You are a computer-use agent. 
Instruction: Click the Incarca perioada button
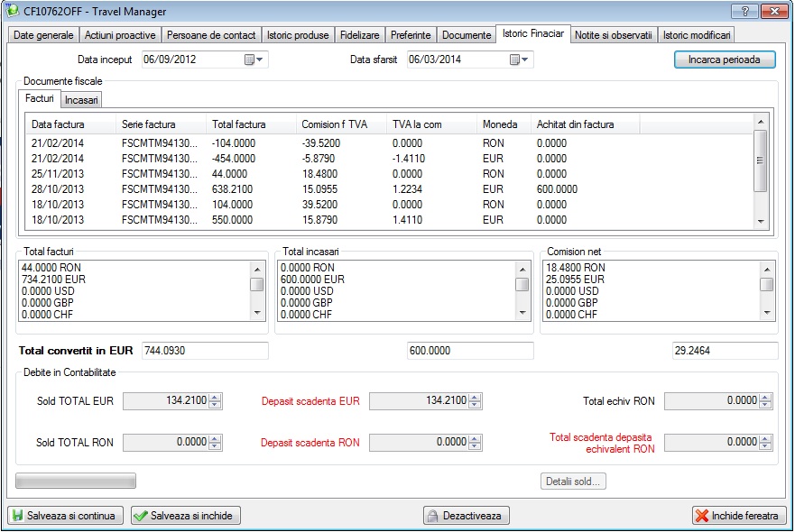coord(725,60)
